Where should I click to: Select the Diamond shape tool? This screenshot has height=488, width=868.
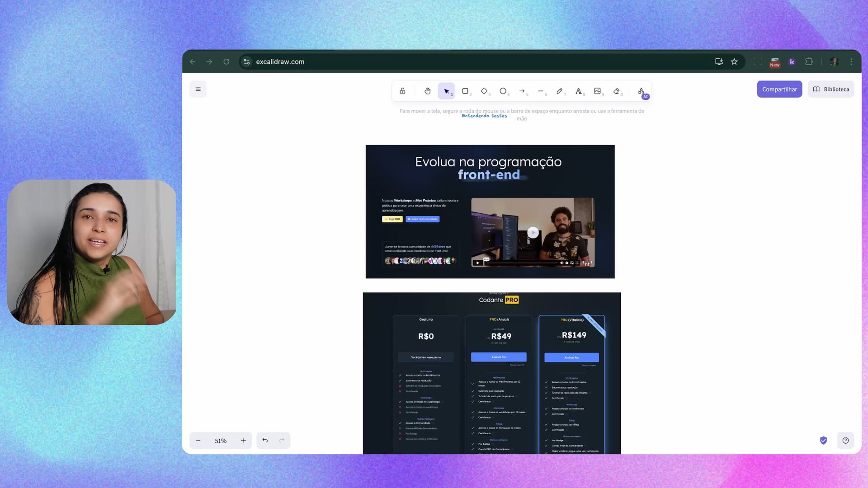coord(484,91)
